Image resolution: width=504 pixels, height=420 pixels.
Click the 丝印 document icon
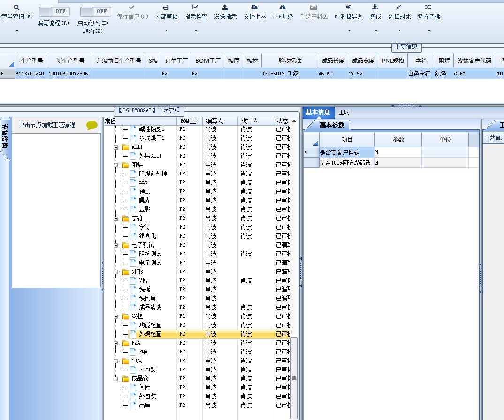[x=133, y=183]
